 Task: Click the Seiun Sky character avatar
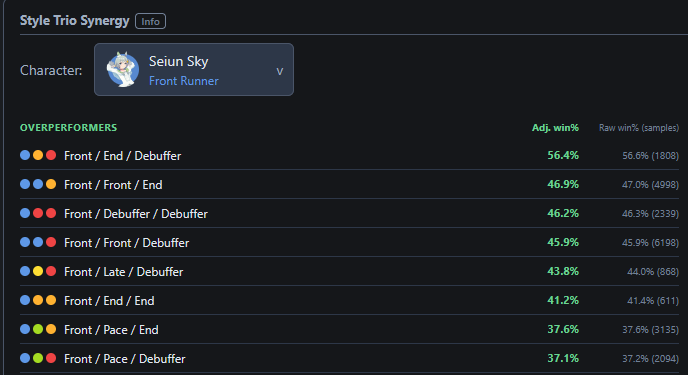point(123,69)
